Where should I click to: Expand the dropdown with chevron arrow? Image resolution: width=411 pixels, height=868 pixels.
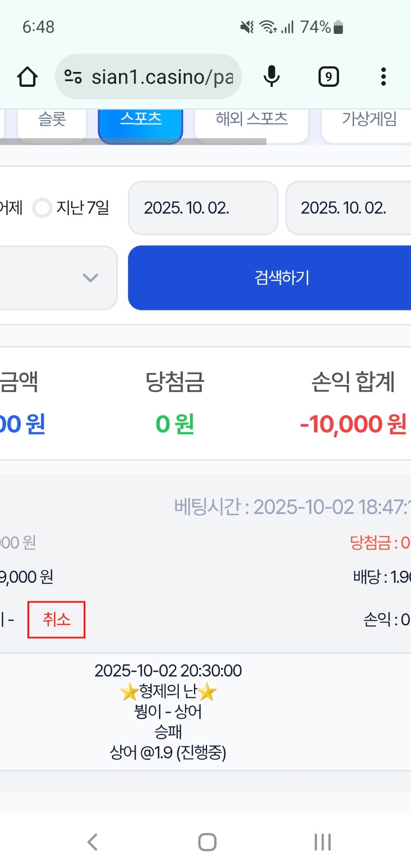point(90,278)
